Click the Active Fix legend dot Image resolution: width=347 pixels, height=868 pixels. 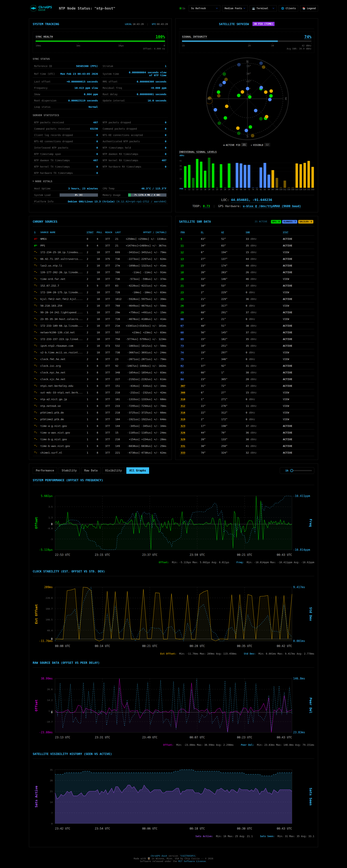click(224, 145)
